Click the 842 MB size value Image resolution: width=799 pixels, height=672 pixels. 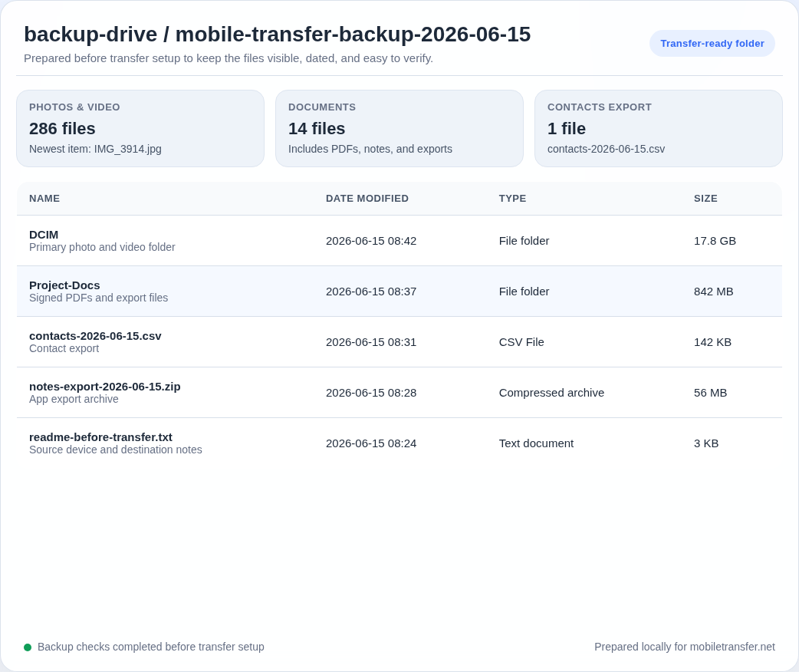point(713,292)
